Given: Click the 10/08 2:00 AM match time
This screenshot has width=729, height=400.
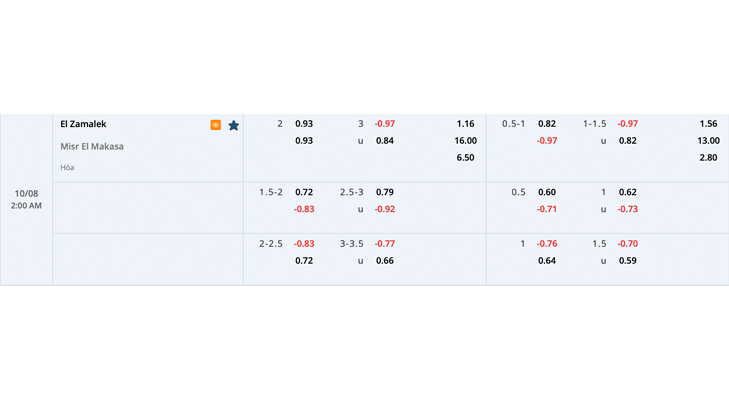Looking at the screenshot, I should 26,200.
